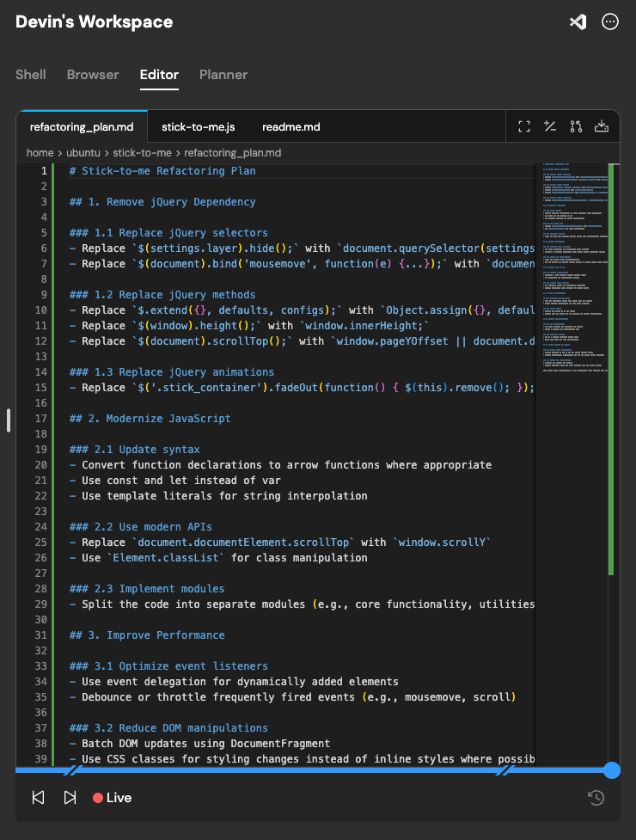The image size is (636, 840).
Task: Select the stick-to-me.js file tab
Action: coord(199,126)
